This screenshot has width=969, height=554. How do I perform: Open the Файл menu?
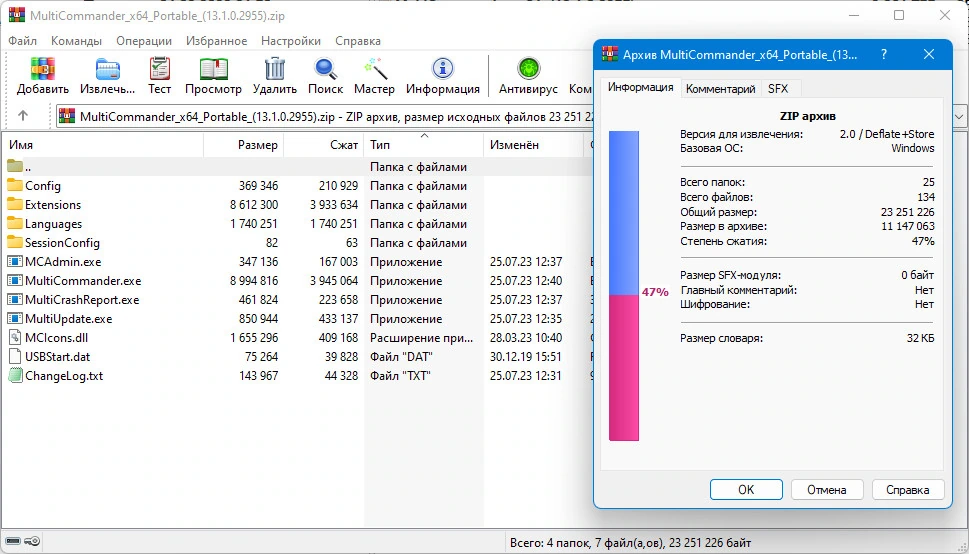23,41
